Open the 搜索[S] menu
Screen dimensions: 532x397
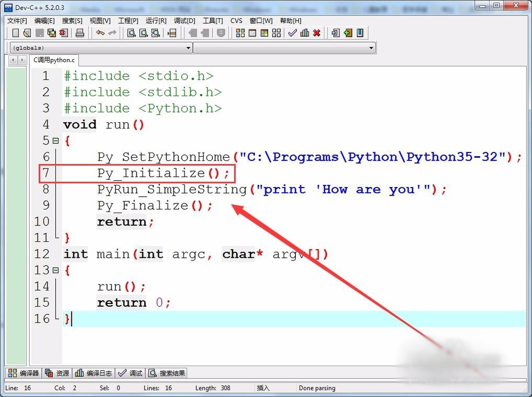tap(72, 21)
